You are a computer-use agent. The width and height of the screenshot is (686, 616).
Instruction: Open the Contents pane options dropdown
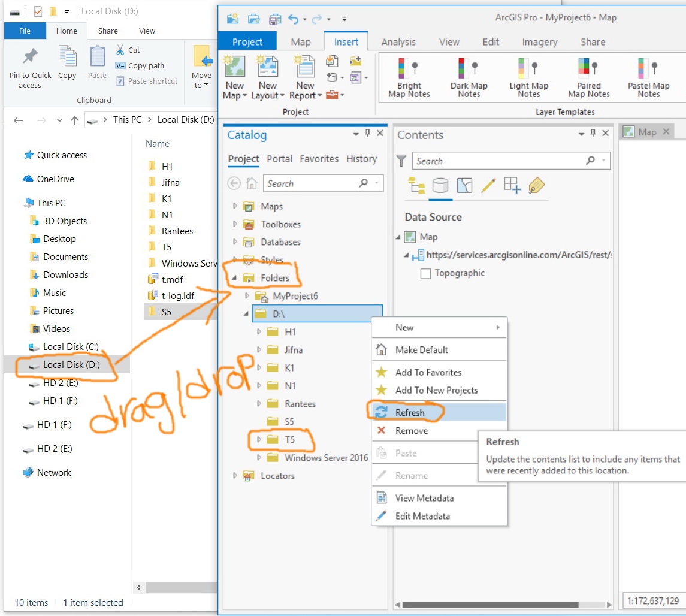581,134
